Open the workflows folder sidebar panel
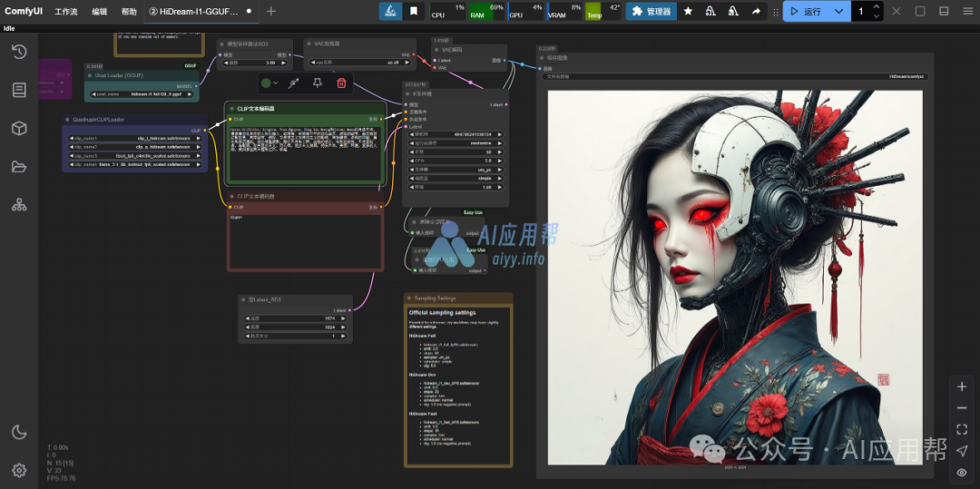 [19, 166]
